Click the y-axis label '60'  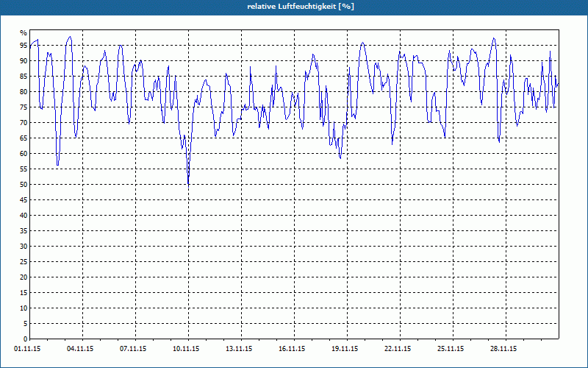24,154
